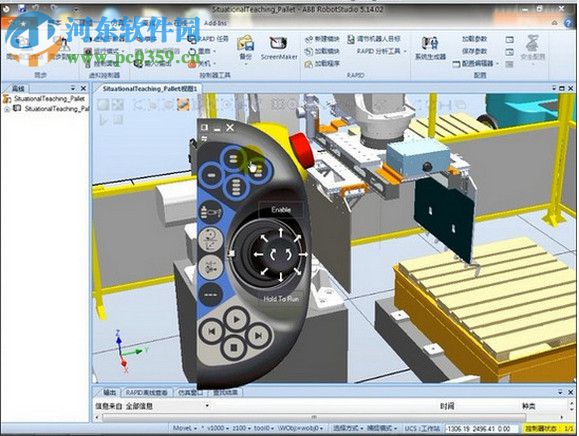The height and width of the screenshot is (436, 579).
Task: Click quick access save icon in title bar
Action: pyautogui.click(x=21, y=8)
